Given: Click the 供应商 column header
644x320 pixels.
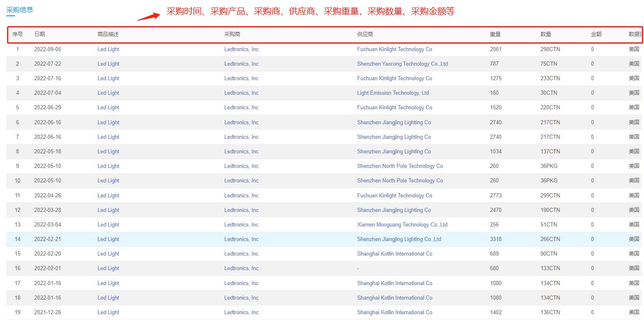Looking at the screenshot, I should (365, 34).
